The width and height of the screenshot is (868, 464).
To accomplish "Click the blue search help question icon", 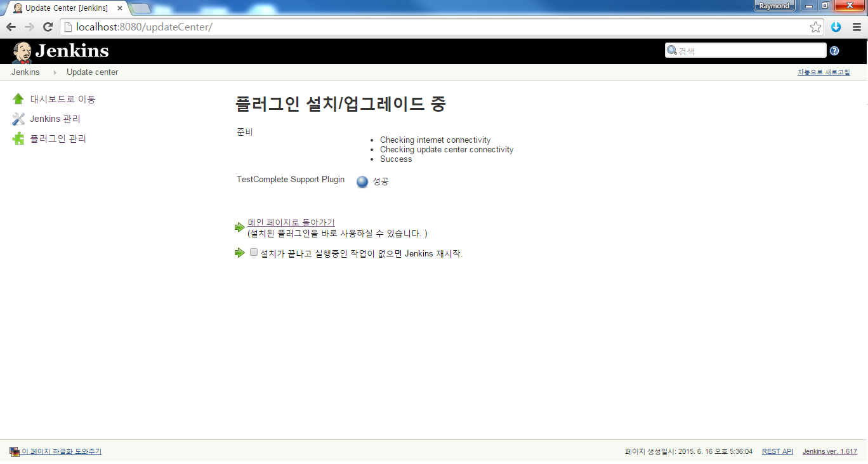I will (x=834, y=51).
